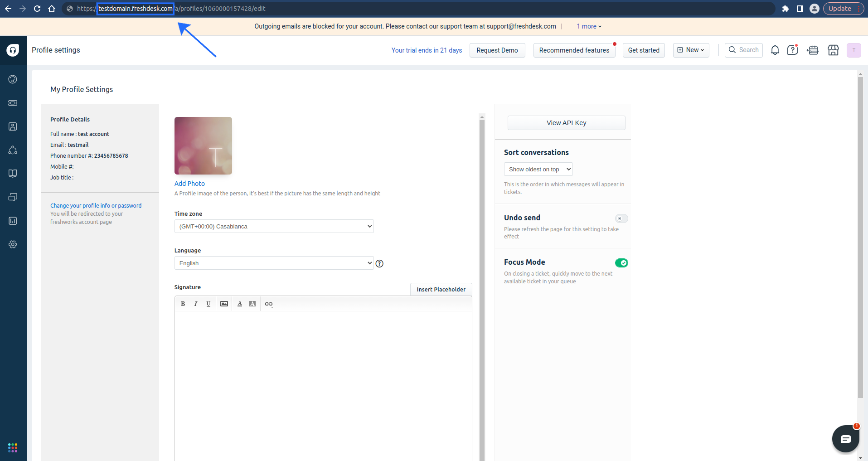868x461 pixels.
Task: Open the notifications bell icon
Action: tap(775, 50)
